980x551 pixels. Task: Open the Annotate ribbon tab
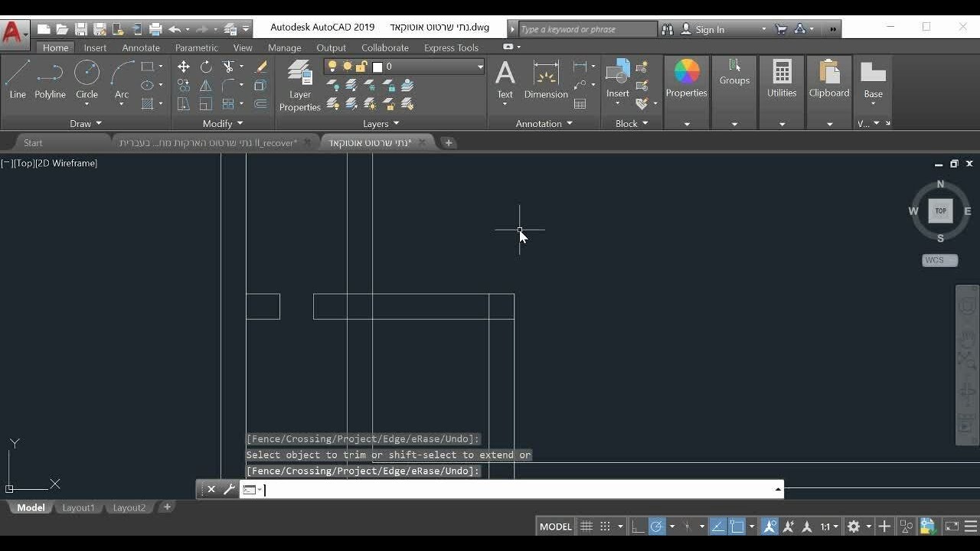point(141,47)
